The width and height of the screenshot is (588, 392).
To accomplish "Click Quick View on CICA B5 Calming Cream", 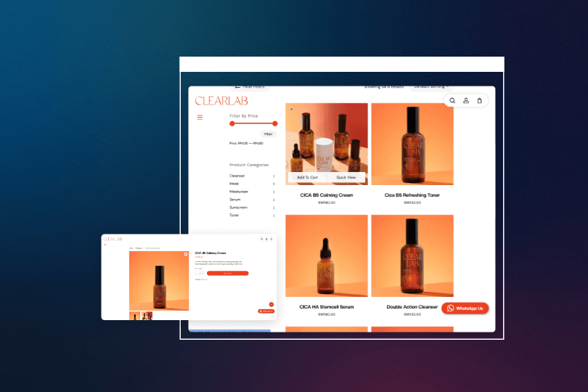I will 346,177.
